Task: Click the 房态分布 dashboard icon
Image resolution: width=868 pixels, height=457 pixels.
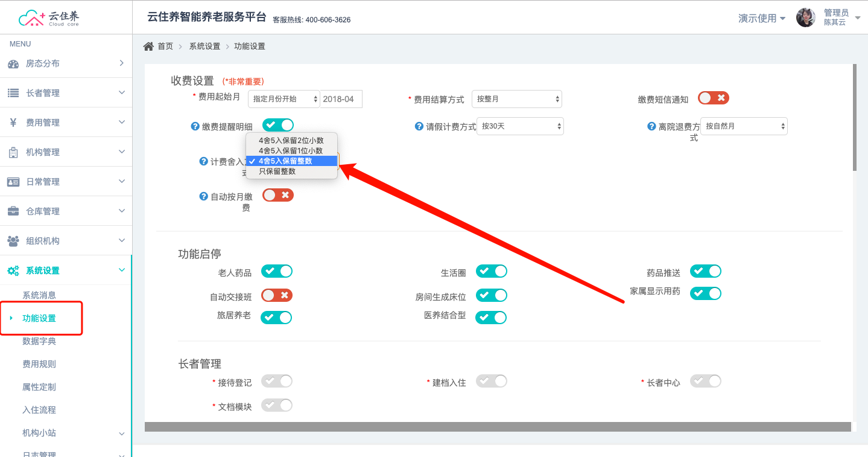Action: pos(13,64)
